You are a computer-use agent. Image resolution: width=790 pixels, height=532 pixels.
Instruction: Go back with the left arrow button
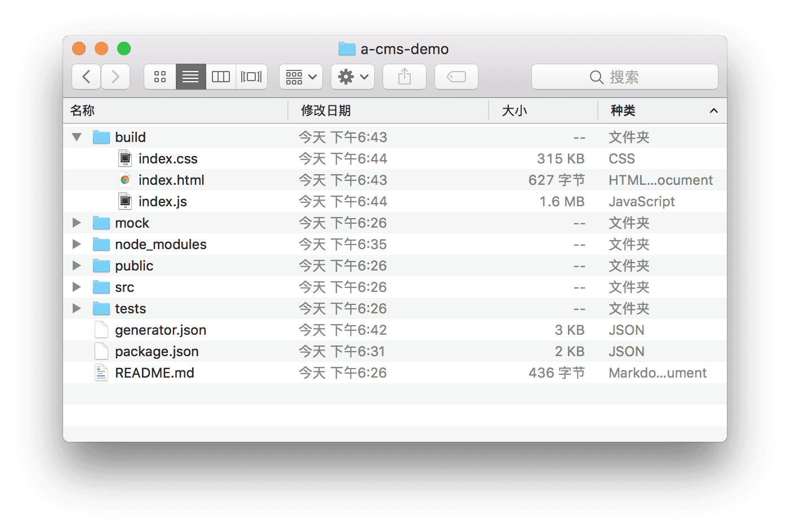tap(87, 77)
